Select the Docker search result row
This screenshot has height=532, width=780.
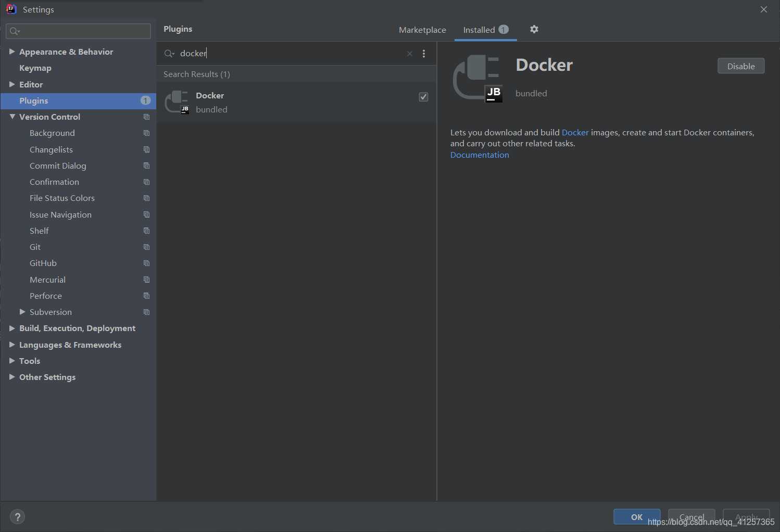(297, 102)
